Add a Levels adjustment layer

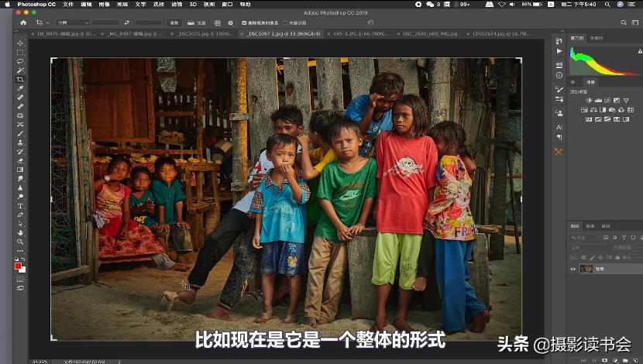[x=598, y=100]
